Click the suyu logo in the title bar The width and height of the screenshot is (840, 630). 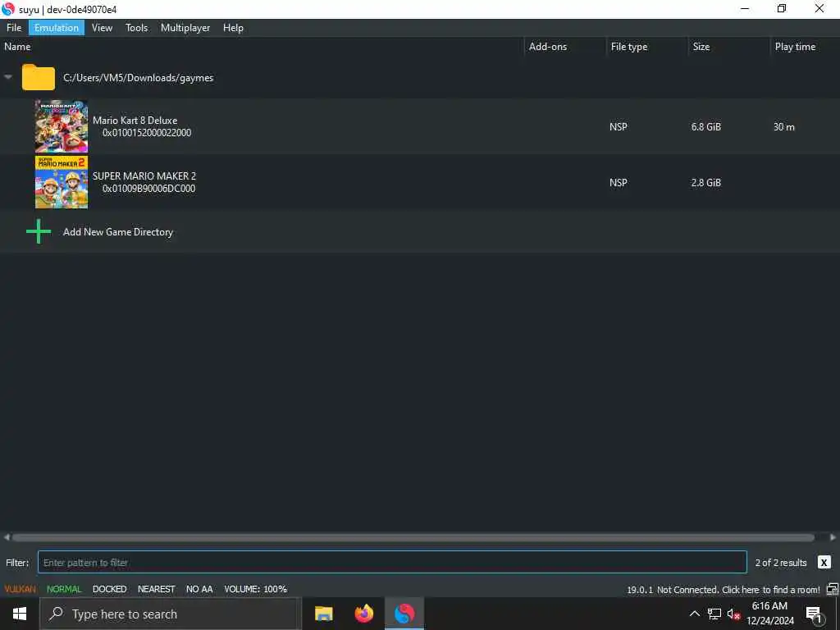click(x=8, y=9)
